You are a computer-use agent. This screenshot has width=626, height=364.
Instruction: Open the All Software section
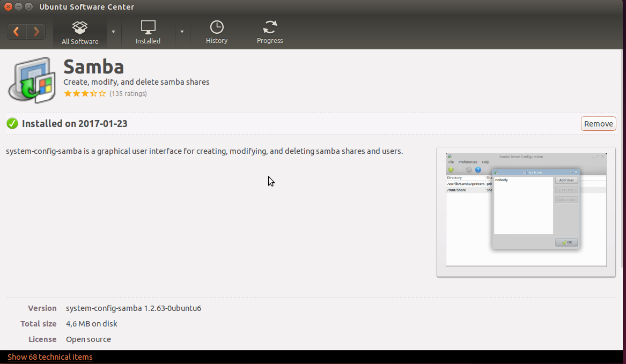pos(80,32)
